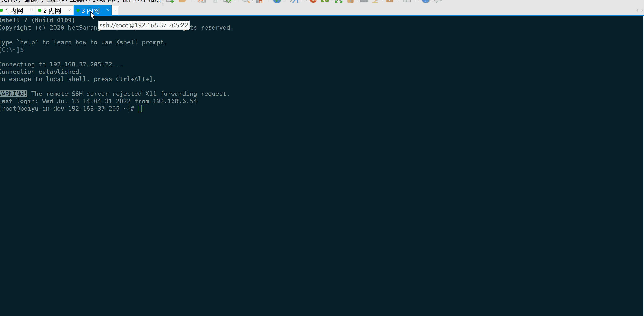Click the terminal prompt after root@beiyu-in-dev
Image resolution: width=644 pixels, height=316 pixels.
click(x=140, y=109)
